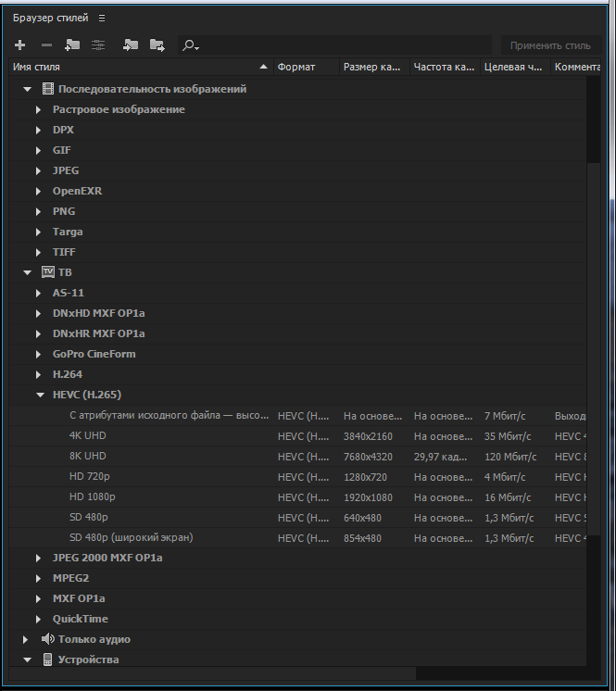Viewport: 616px width, 691px height.
Task: Click the 7680x4320 frame size cell
Action: coord(368,457)
